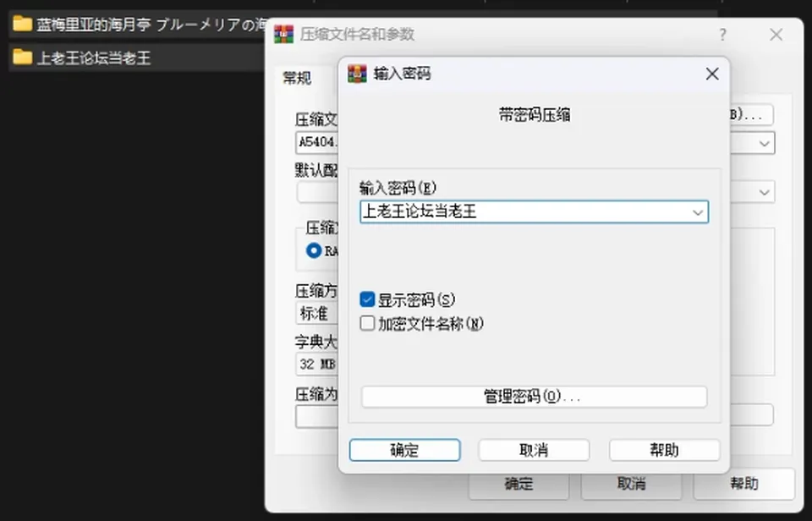Click 帮助 button in the parent dialog
Image resolution: width=812 pixels, height=521 pixels.
point(744,484)
